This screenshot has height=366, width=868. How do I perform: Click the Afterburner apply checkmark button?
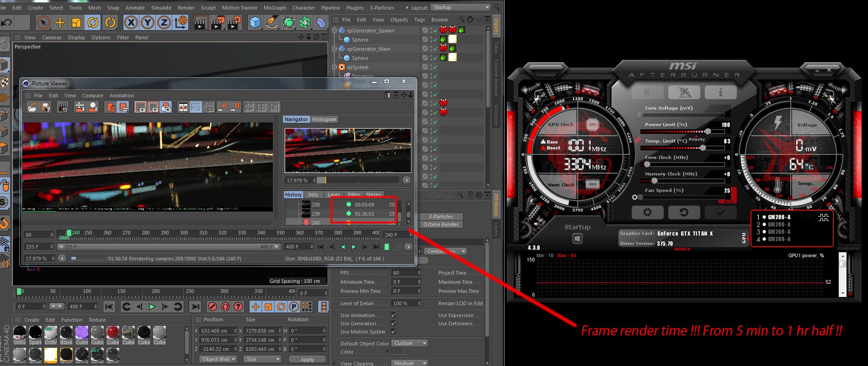point(720,212)
